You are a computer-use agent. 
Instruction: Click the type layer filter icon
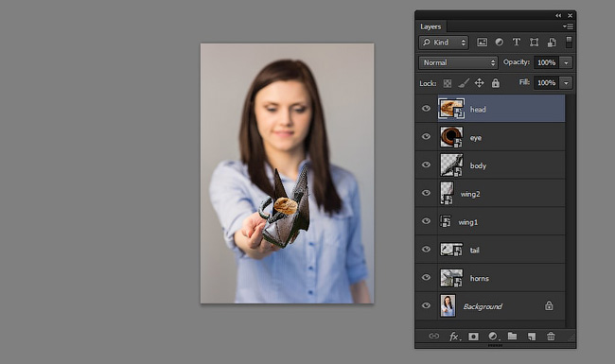coord(517,42)
